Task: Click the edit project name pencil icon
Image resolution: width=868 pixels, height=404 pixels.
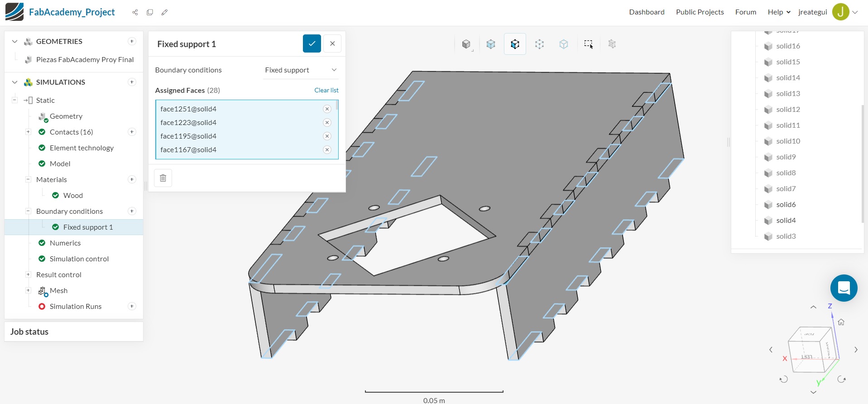Action: tap(164, 12)
